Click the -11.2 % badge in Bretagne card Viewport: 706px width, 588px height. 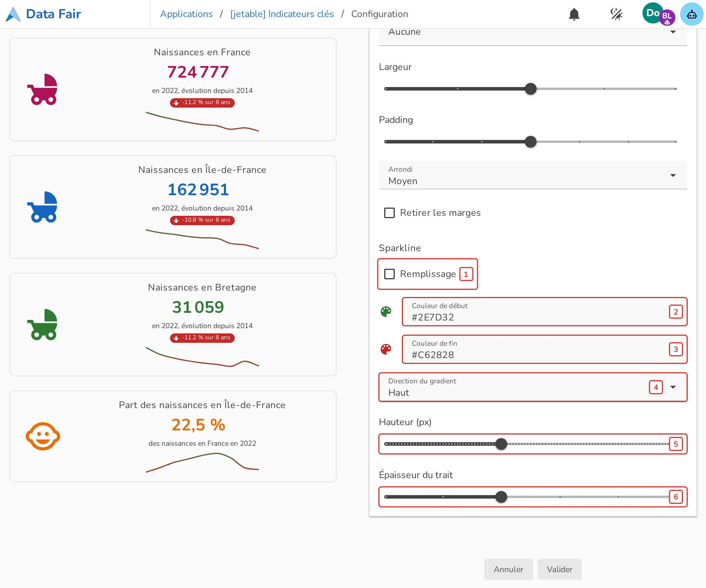click(x=202, y=338)
